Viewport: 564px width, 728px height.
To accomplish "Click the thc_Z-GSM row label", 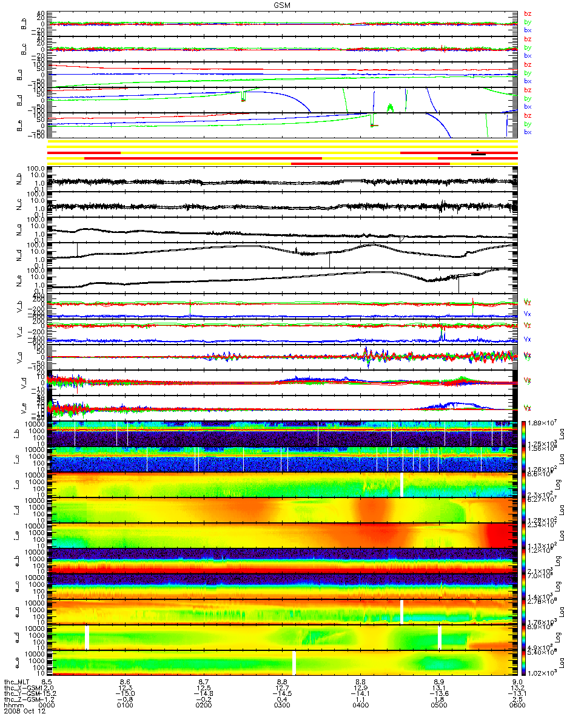I will [21, 700].
